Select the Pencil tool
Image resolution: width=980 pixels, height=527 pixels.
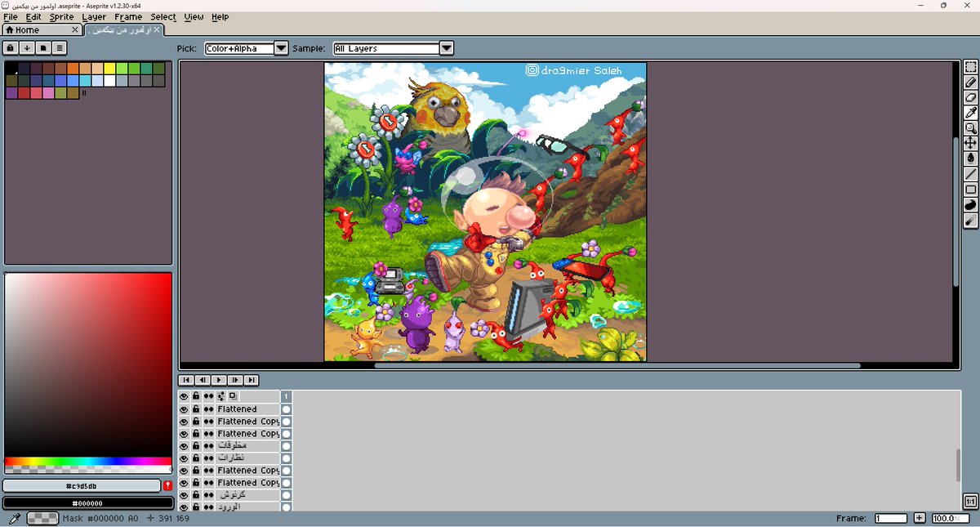tap(971, 83)
